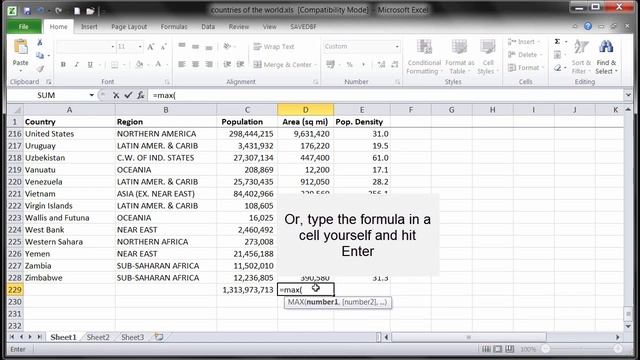The width and height of the screenshot is (640, 360).
Task: Click the Excel Help question mark icon
Action: [x=588, y=26]
